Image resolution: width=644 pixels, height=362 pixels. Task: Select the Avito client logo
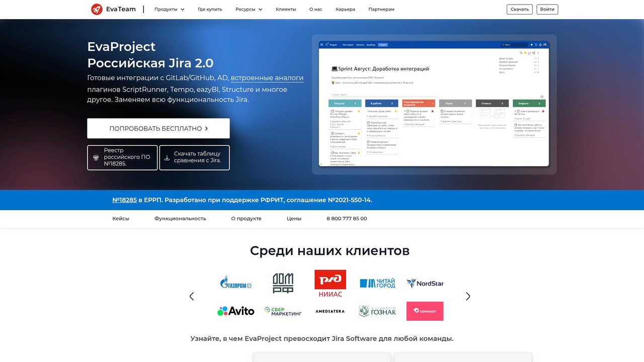tap(236, 311)
